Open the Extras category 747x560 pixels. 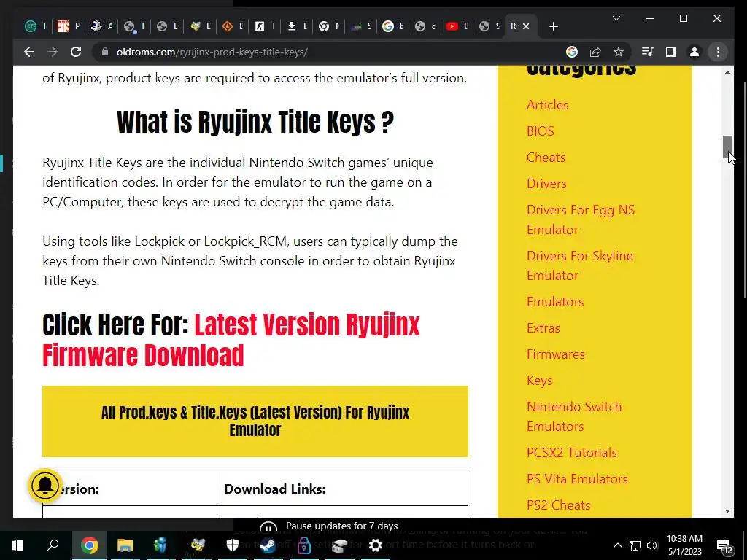tap(543, 327)
